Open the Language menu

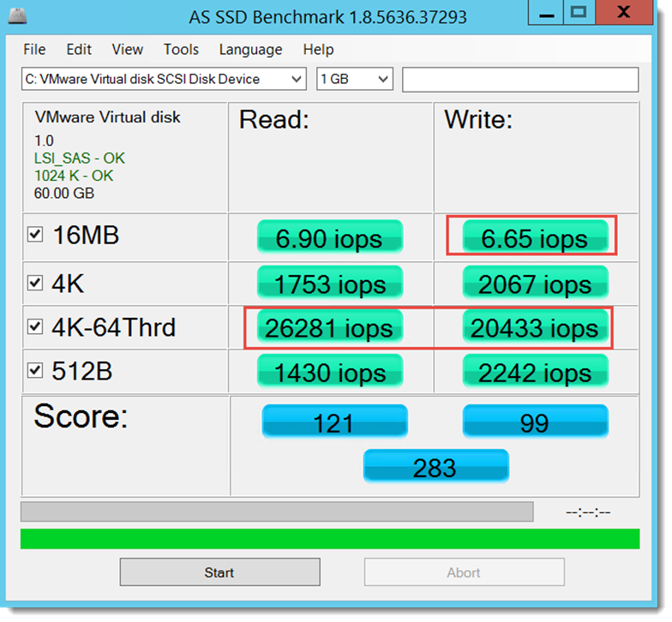[250, 50]
